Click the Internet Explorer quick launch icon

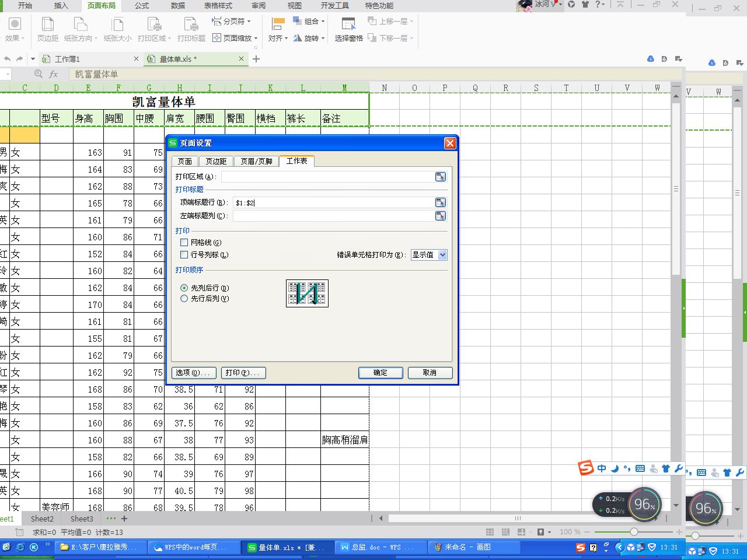(20, 547)
